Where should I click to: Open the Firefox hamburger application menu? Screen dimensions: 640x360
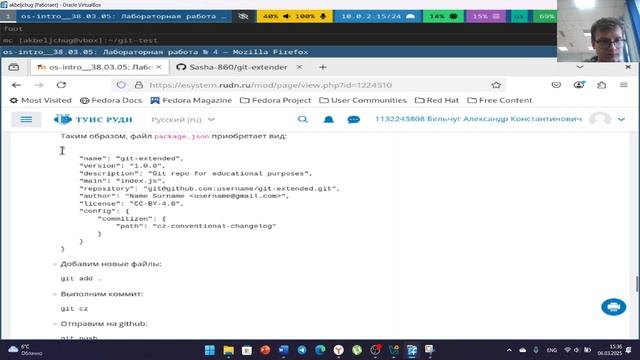624,85
